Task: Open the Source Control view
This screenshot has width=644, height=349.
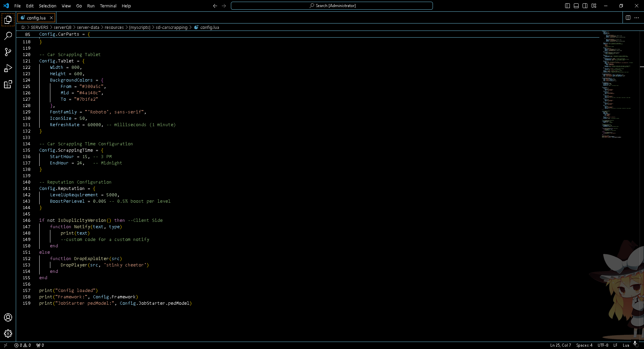Action: [8, 52]
